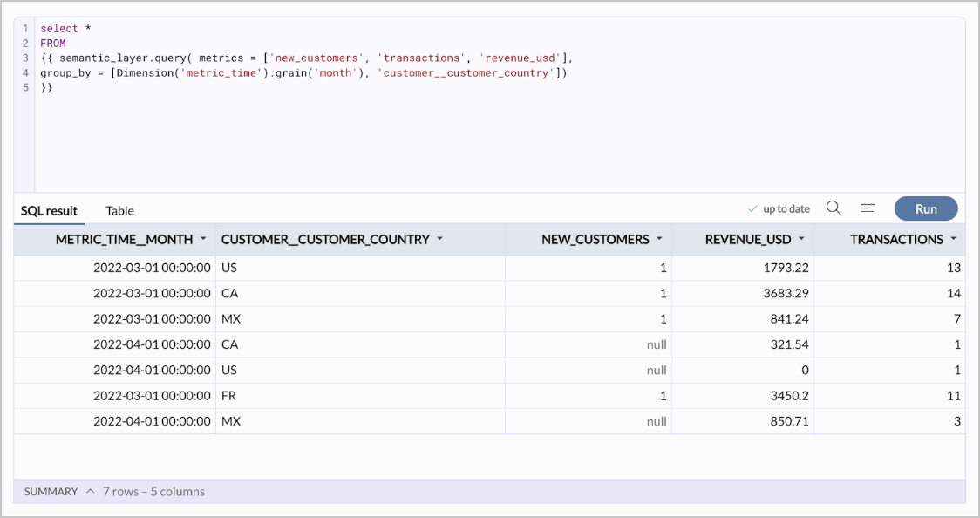The width and height of the screenshot is (980, 518).
Task: Select transactions cell showing 13
Action: click(890, 268)
